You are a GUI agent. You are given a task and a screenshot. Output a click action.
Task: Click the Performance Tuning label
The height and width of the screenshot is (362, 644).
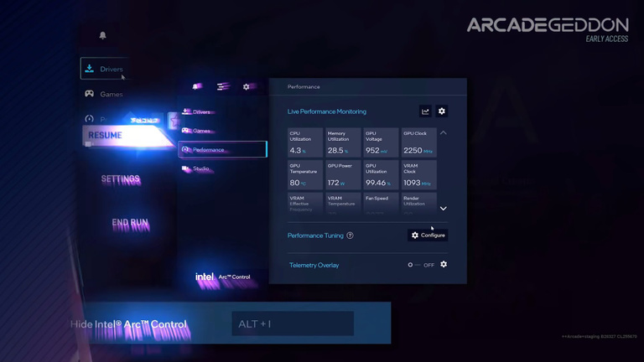315,235
